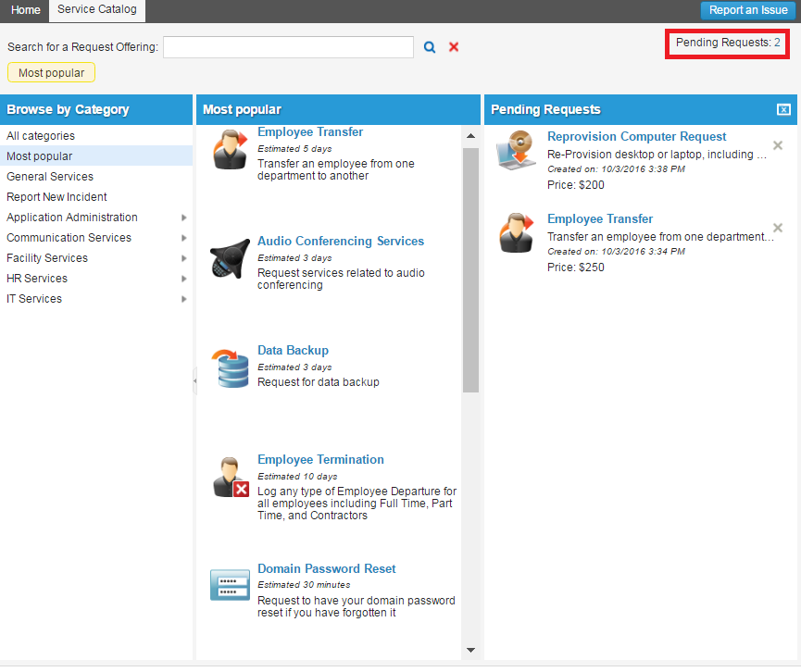Click the Domain Password Reset icon
The height and width of the screenshot is (672, 801).
coord(230,585)
